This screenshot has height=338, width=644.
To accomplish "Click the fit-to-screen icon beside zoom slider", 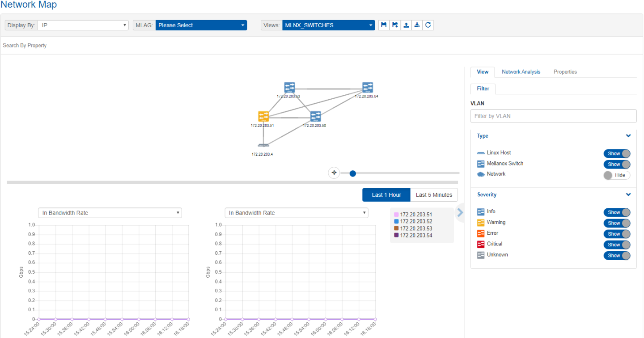I will (334, 173).
